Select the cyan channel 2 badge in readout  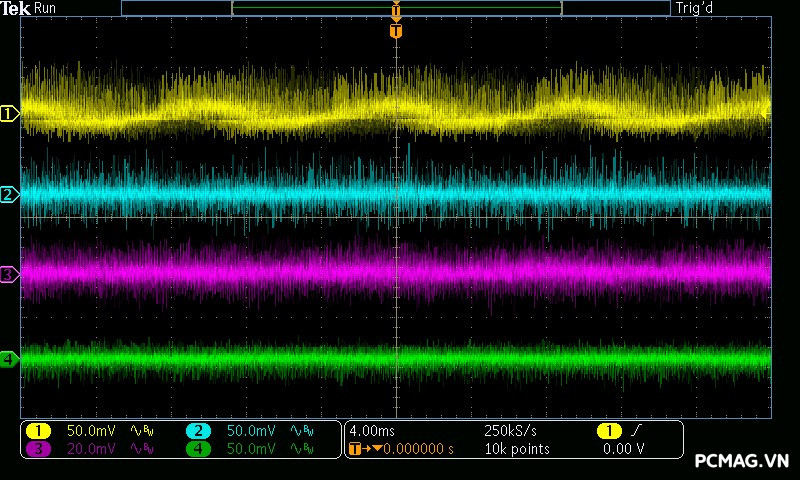[198, 430]
